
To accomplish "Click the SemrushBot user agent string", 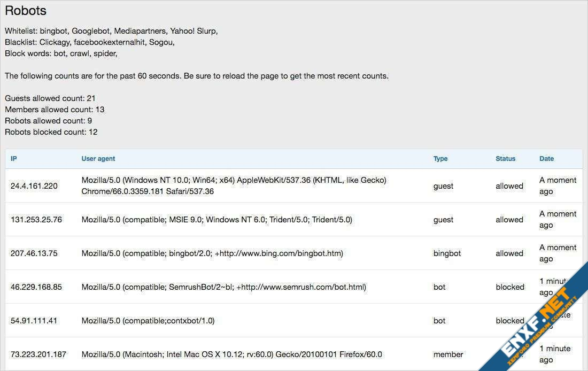I will [x=224, y=287].
